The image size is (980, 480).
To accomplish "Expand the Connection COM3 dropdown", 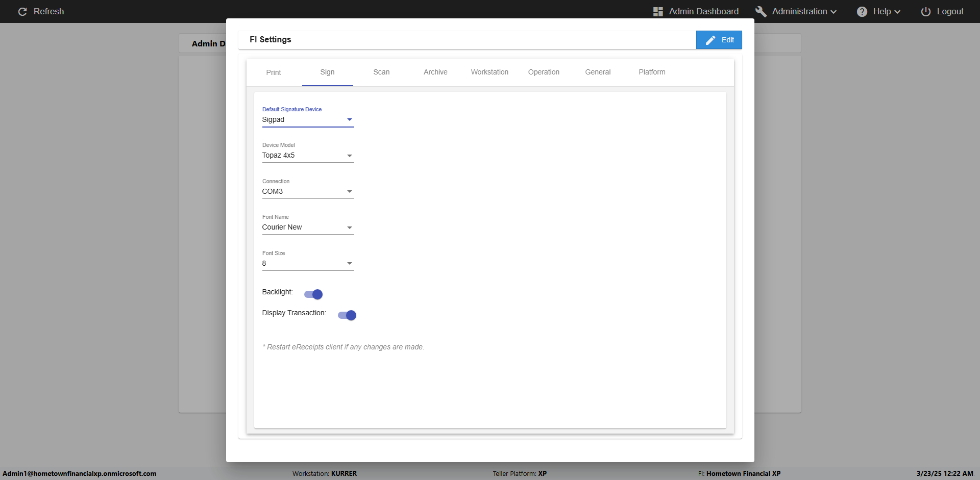I will (308, 191).
